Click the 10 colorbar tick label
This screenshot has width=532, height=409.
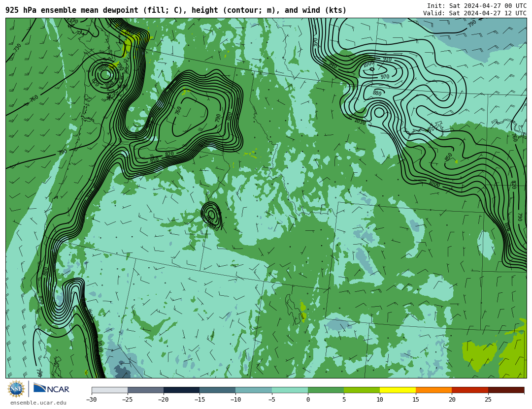(x=380, y=400)
